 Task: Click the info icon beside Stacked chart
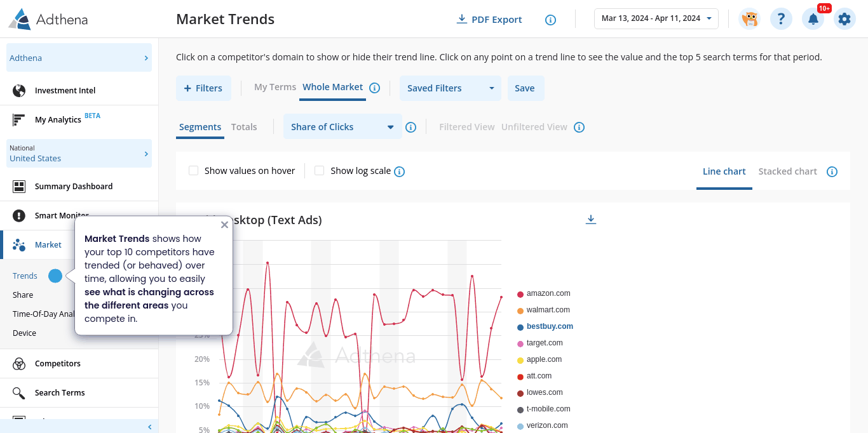[832, 171]
